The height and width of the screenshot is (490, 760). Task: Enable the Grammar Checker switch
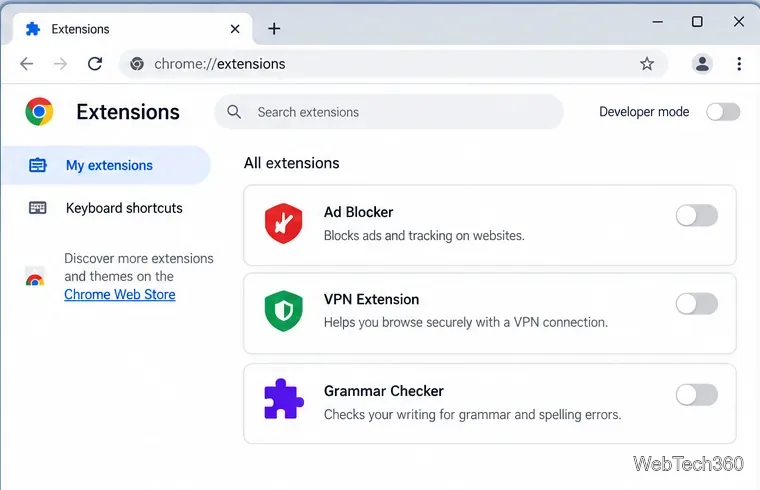(x=697, y=395)
